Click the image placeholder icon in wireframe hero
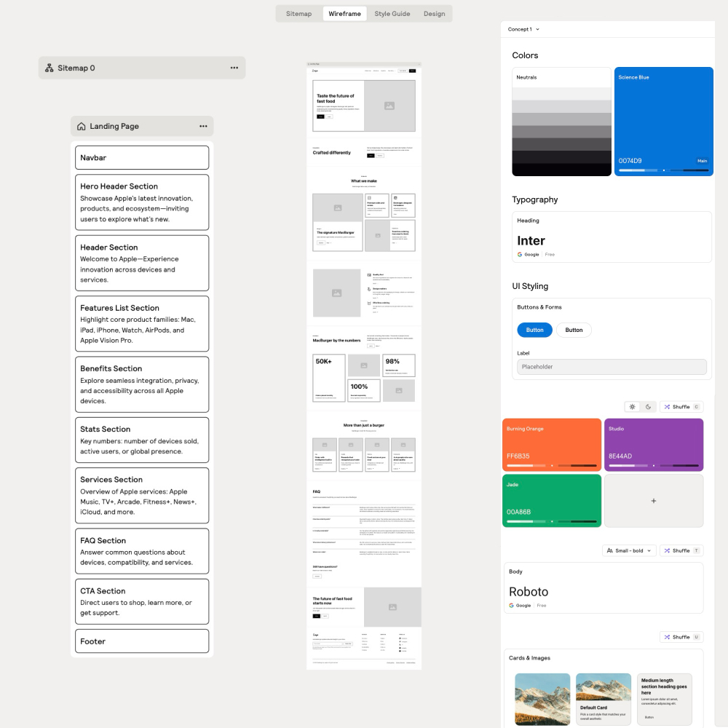The height and width of the screenshot is (728, 728). click(389, 106)
